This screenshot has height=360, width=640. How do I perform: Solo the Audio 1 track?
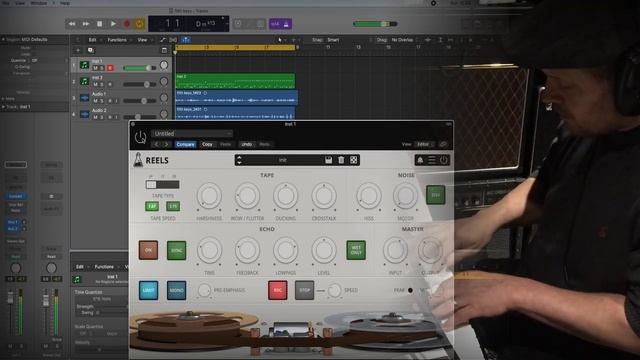pos(102,101)
